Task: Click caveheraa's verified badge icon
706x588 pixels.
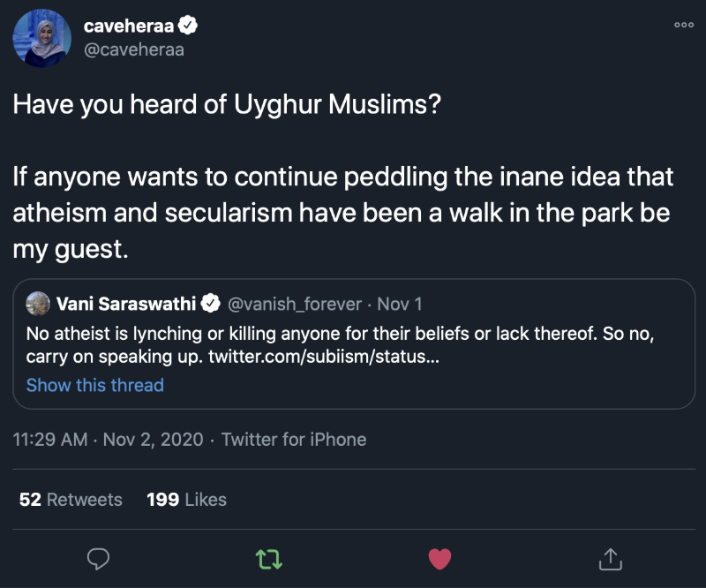Action: click(185, 26)
